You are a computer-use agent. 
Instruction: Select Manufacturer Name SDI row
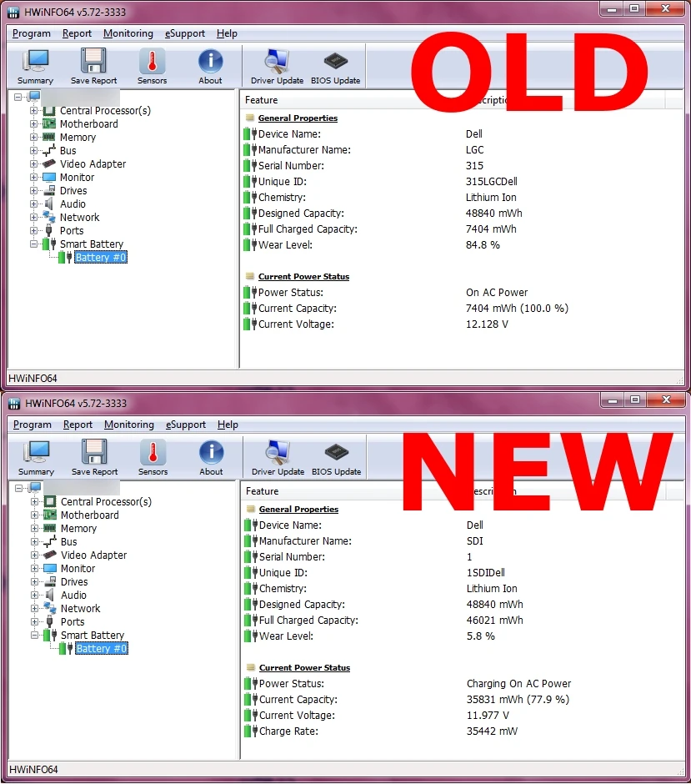(x=463, y=541)
